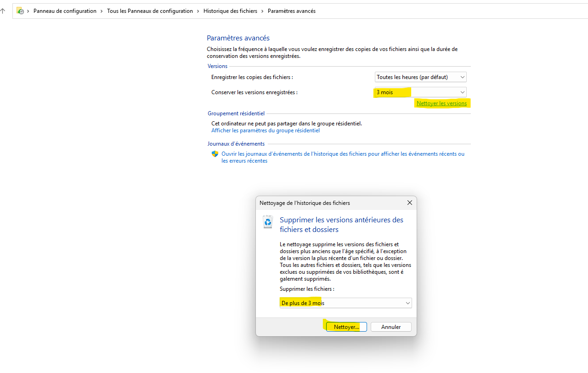Click the 'Versions' section header
This screenshot has width=588, height=373.
click(217, 66)
